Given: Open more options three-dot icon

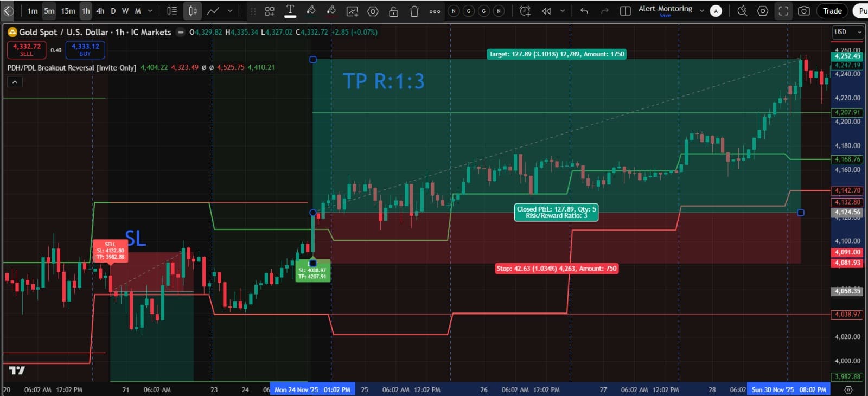Looking at the screenshot, I should click(435, 11).
